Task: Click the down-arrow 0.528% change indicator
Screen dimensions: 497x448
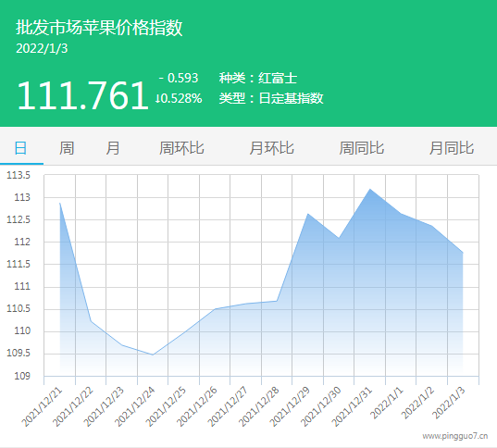Action: (179, 99)
